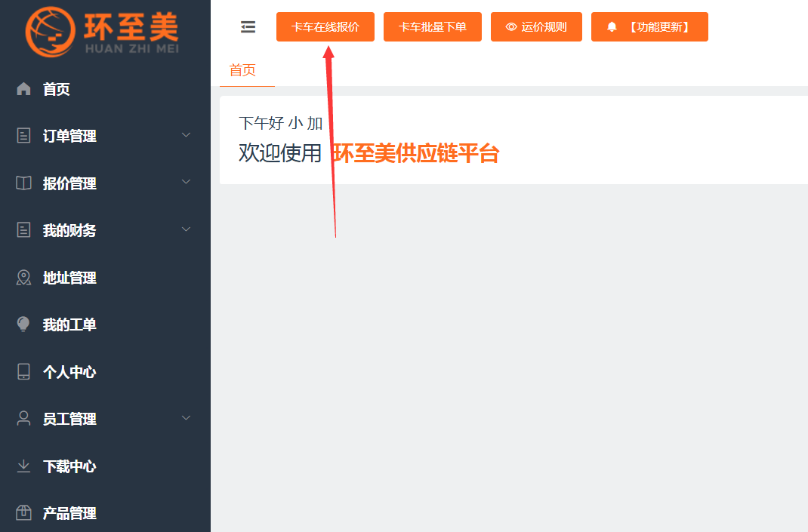The image size is (808, 532).
Task: Expand the 员工管理 submenu chevron
Action: pos(187,418)
